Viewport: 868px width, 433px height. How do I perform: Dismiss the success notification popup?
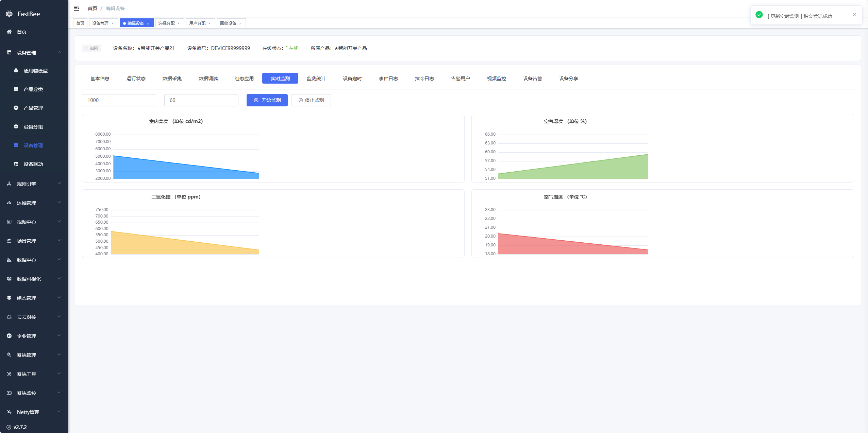[854, 15]
